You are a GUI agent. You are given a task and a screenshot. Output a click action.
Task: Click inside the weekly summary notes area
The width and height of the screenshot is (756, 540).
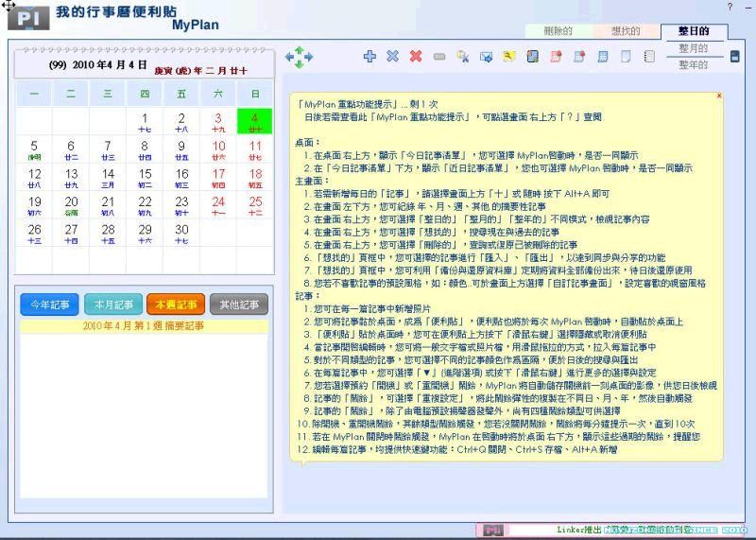(x=144, y=415)
